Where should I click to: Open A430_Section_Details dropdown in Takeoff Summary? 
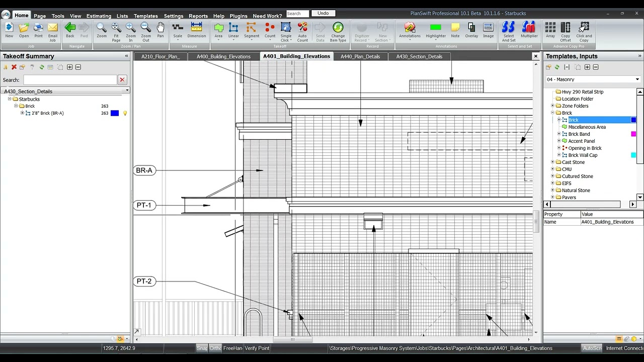tap(127, 91)
